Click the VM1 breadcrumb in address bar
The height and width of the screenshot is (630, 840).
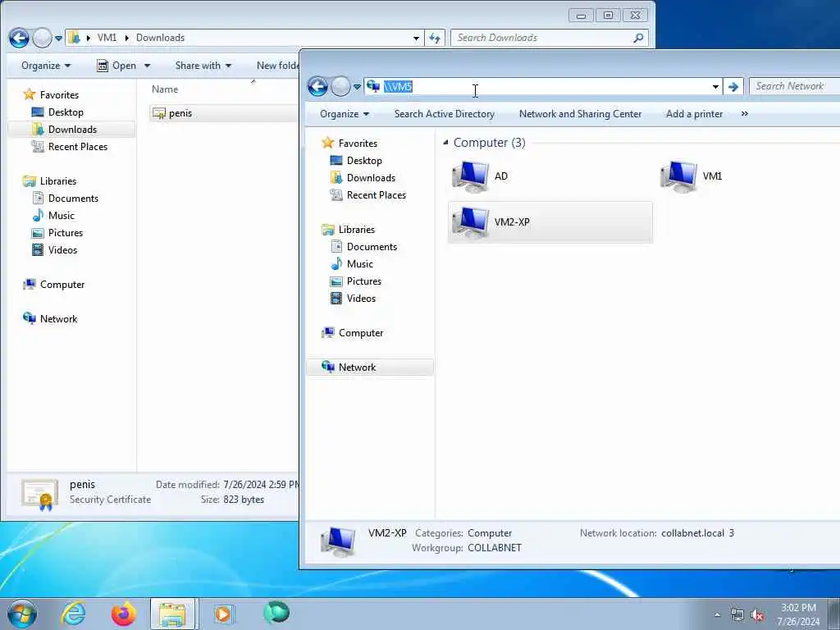(107, 38)
